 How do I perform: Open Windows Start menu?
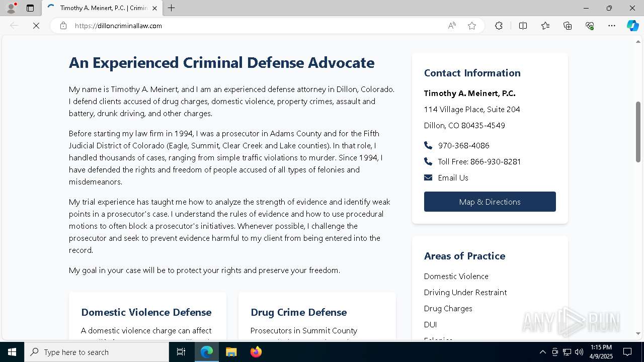[x=12, y=352]
